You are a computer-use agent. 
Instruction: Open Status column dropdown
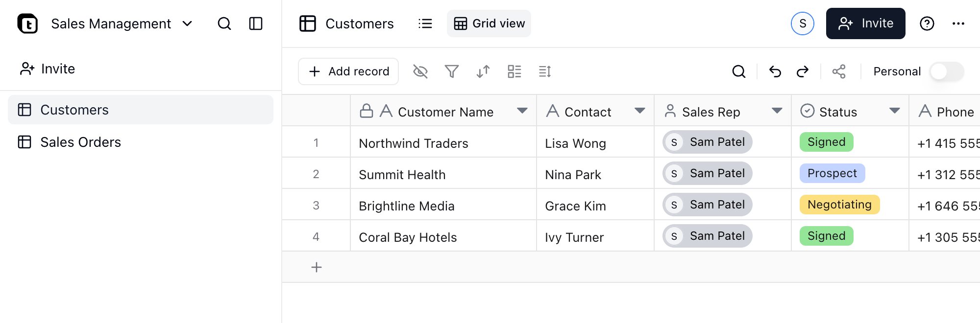[895, 111]
